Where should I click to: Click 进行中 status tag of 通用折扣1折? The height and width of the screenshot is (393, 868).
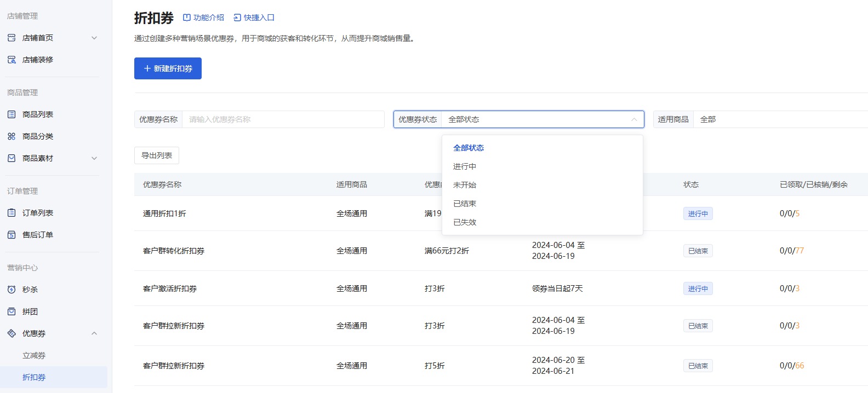click(x=698, y=213)
